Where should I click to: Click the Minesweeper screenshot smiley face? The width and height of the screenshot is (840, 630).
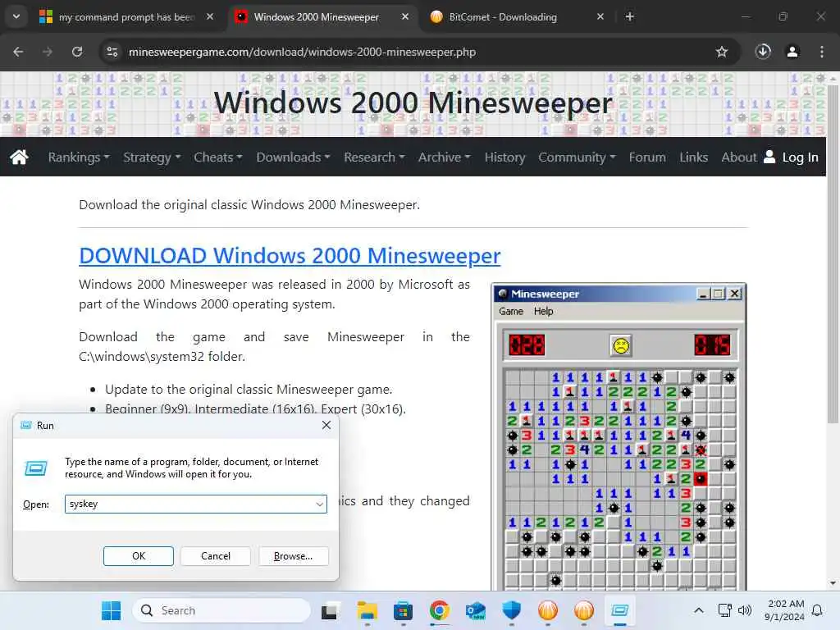pos(620,345)
